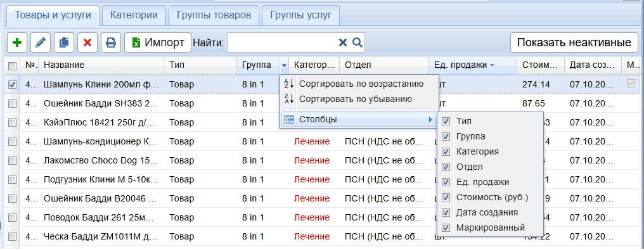Click the printer icon in toolbar
The image size is (644, 249).
(x=111, y=42)
